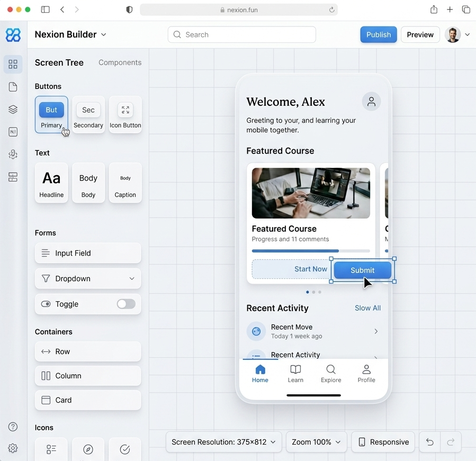476x461 pixels.
Task: Reload the nexion.fun page
Action: pos(331,10)
